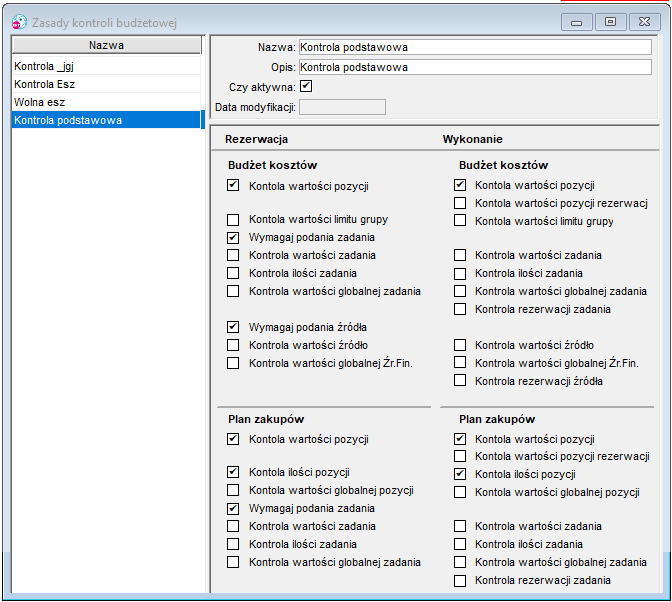The width and height of the screenshot is (672, 602).
Task: Tick Rezerwacja 'Kontrola wartości globalnej Źr.Fin.' checkbox
Action: coord(233,363)
